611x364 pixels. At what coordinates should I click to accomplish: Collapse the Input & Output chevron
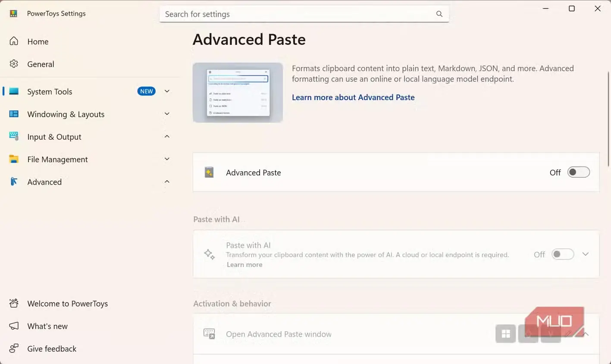pos(167,136)
